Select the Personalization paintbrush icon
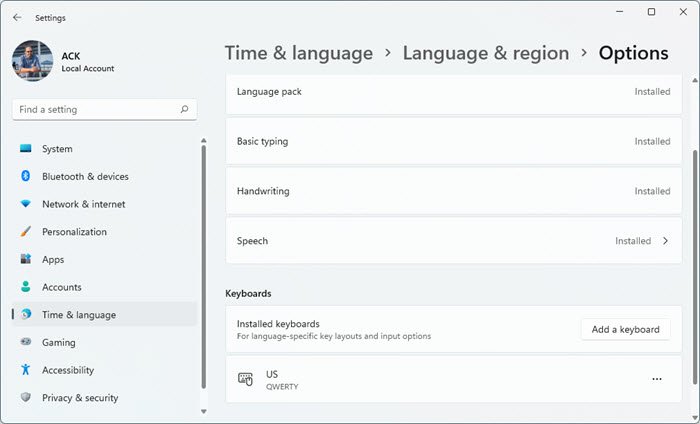 pos(25,231)
